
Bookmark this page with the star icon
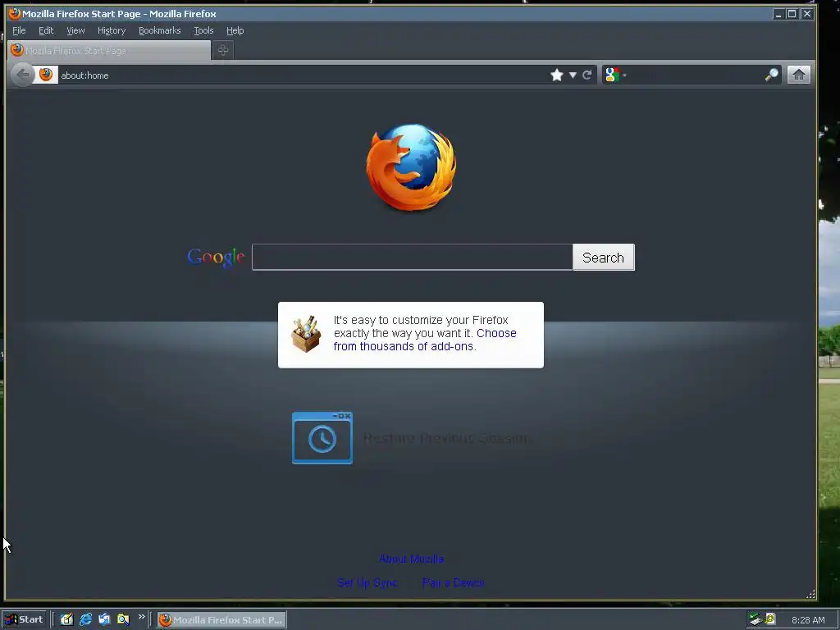tap(557, 75)
